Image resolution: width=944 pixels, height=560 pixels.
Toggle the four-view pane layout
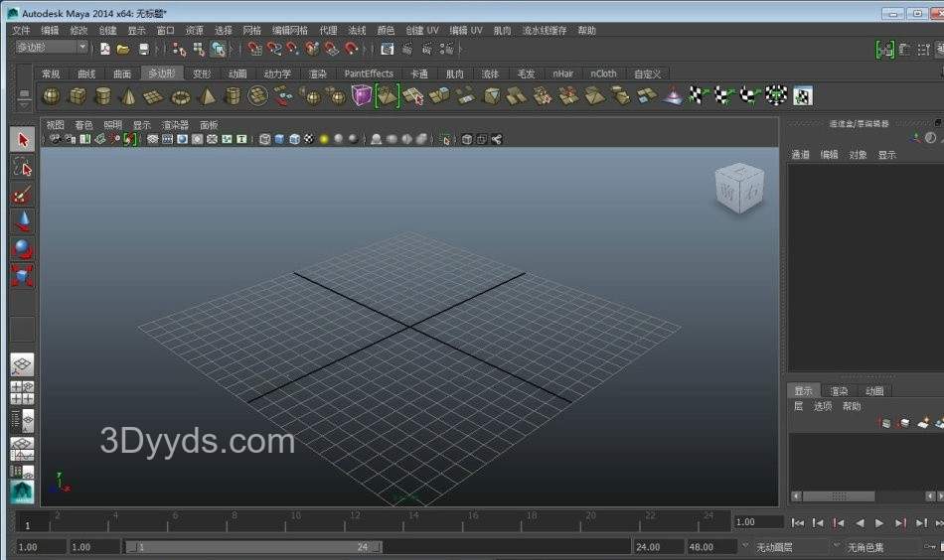22,392
